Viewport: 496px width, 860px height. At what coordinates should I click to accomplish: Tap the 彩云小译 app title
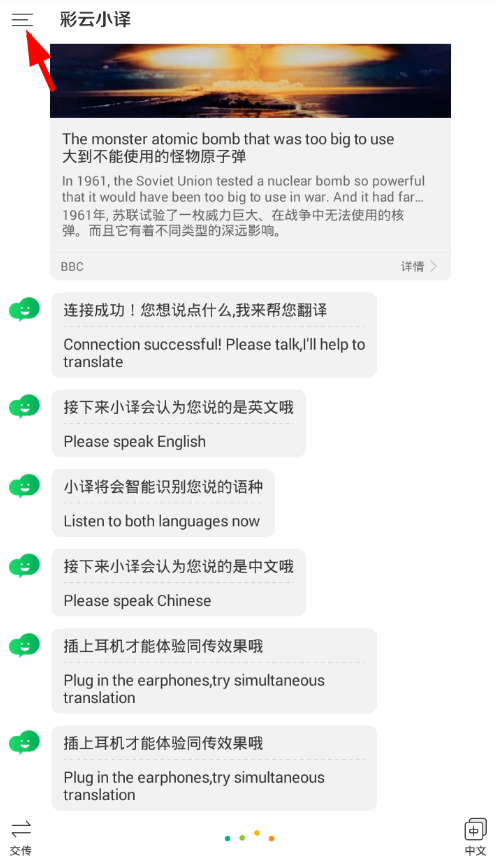[95, 20]
